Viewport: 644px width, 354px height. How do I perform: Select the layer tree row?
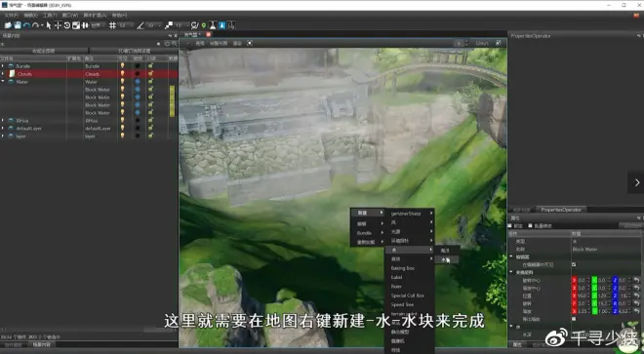tap(89, 136)
